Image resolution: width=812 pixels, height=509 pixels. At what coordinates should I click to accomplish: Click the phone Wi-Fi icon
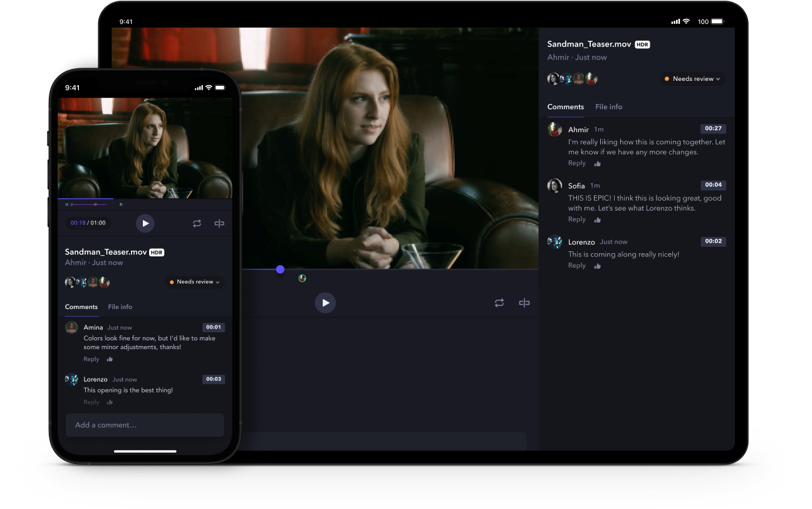pos(209,88)
